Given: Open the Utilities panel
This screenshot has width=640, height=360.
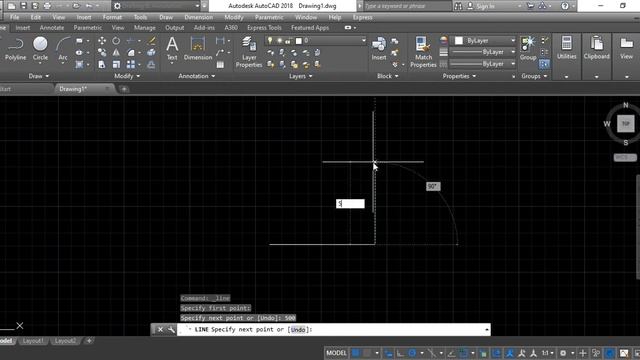Looking at the screenshot, I should (567, 48).
